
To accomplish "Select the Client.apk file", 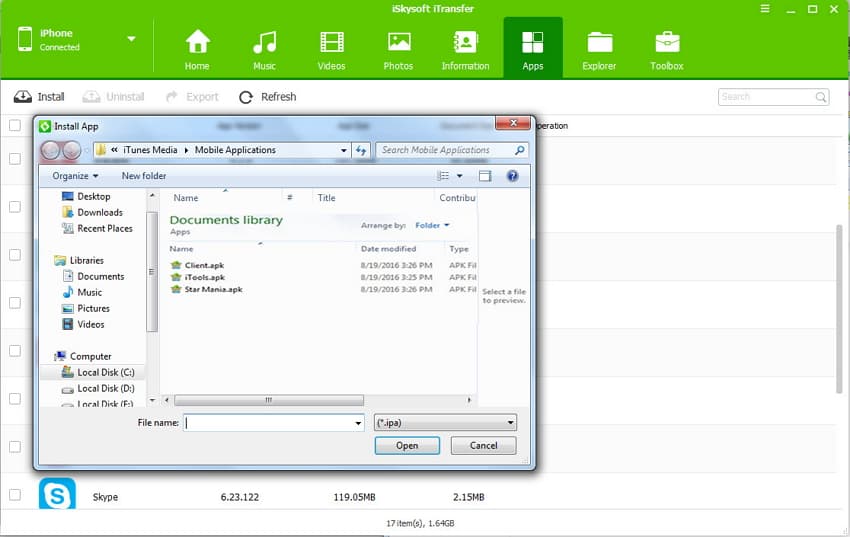I will [197, 266].
